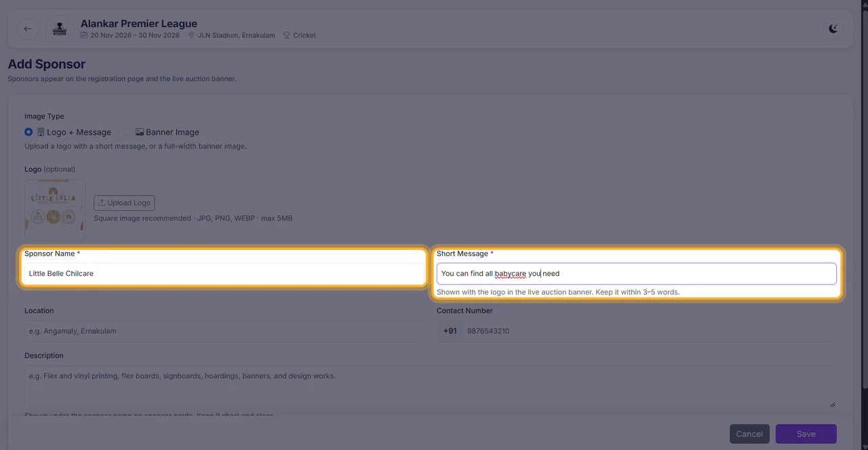Click the Cancel button

tap(749, 434)
